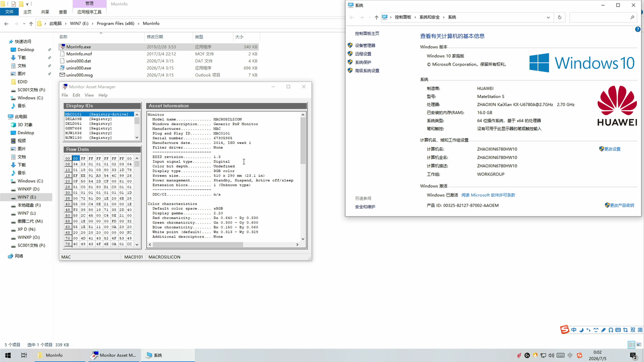Screen dimensions: 644x362
Task: Open 阅读 Microsoft 软件许可条款 link
Action: [488, 195]
